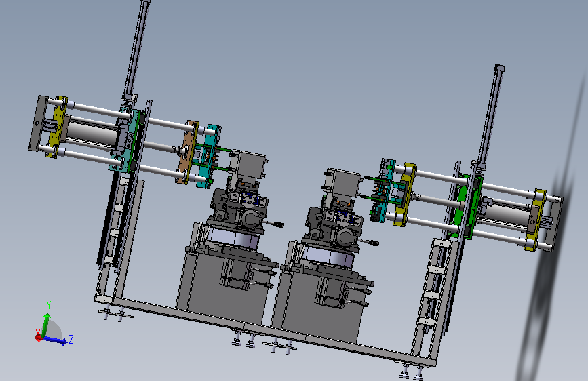Select the tall vertical cylinder rod at top left
Image resolution: width=588 pixels, height=381 pixels.
136,49
